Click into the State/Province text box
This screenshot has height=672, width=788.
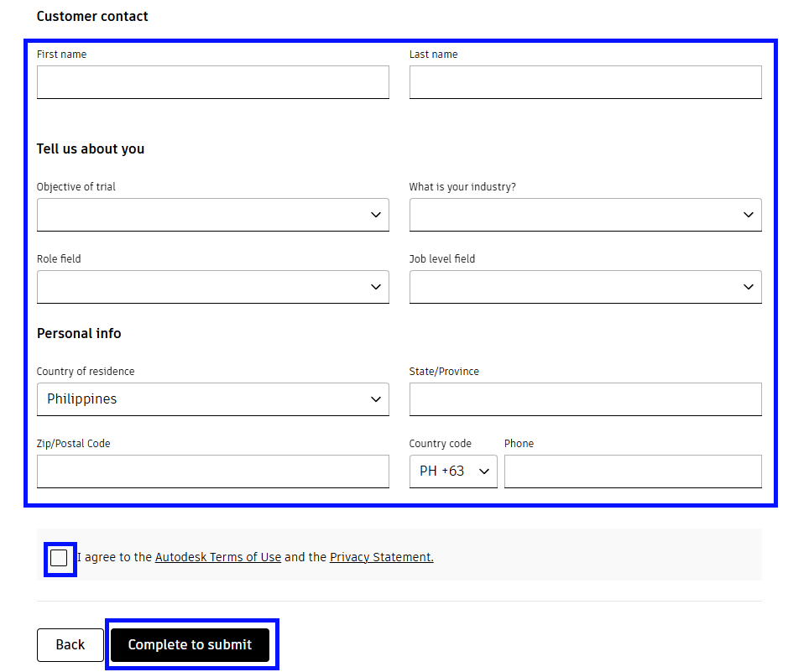coord(585,399)
